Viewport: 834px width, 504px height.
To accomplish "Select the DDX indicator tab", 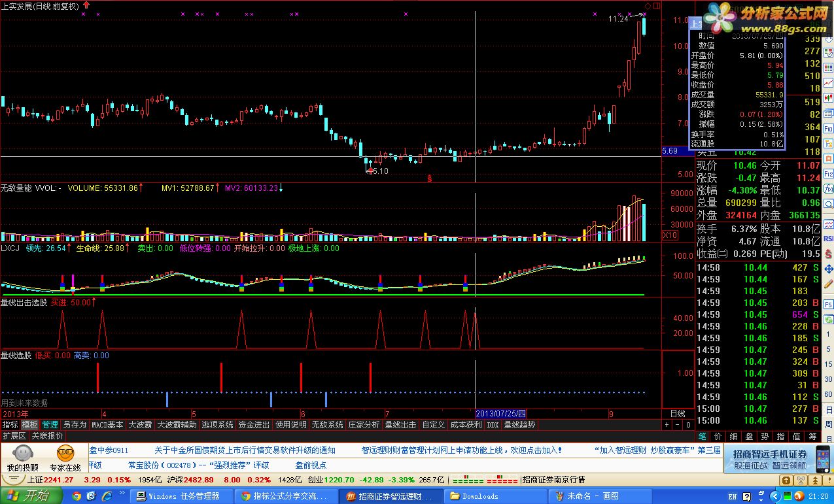I will point(493,425).
